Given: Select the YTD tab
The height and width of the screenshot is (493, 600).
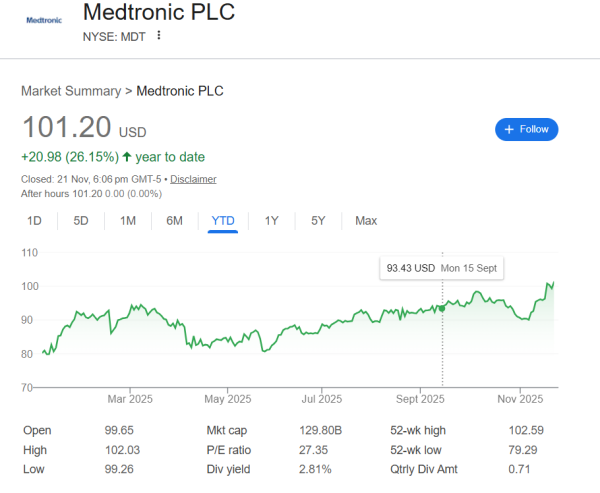Looking at the screenshot, I should point(223,220).
